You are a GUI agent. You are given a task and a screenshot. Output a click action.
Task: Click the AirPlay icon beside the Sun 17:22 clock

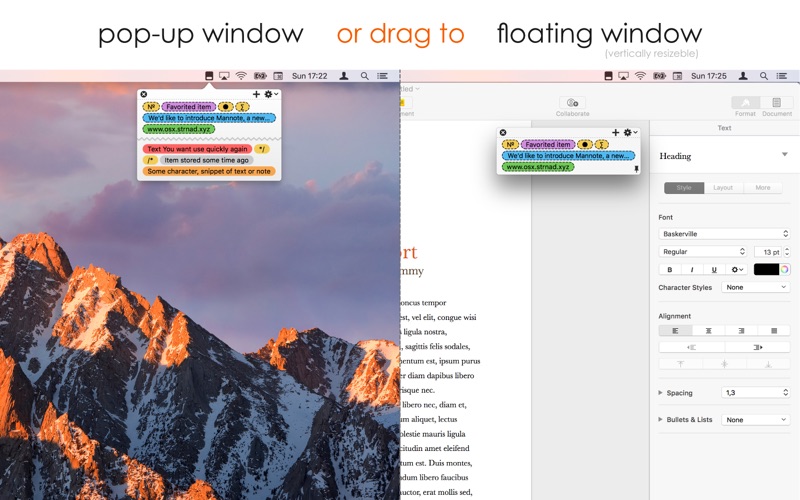coord(224,76)
